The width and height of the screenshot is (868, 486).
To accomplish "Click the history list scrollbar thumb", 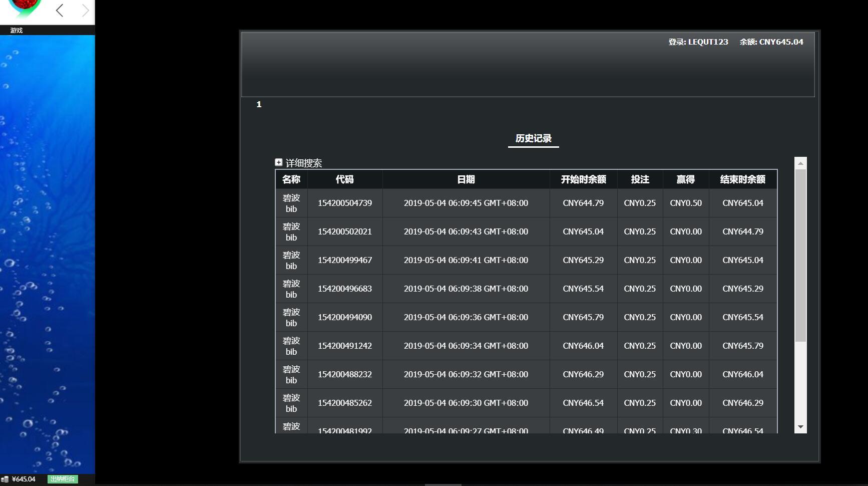I will coord(800,256).
